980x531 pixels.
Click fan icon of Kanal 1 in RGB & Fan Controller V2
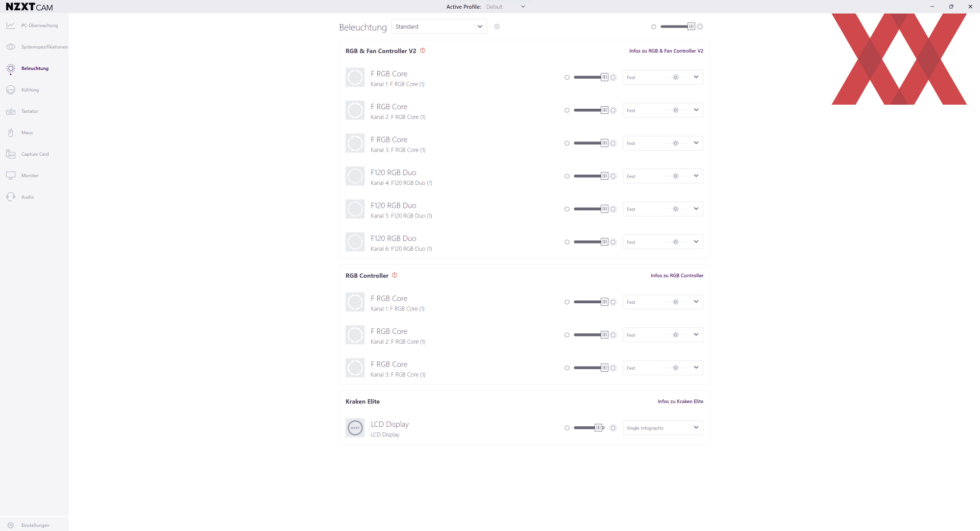tap(355, 78)
